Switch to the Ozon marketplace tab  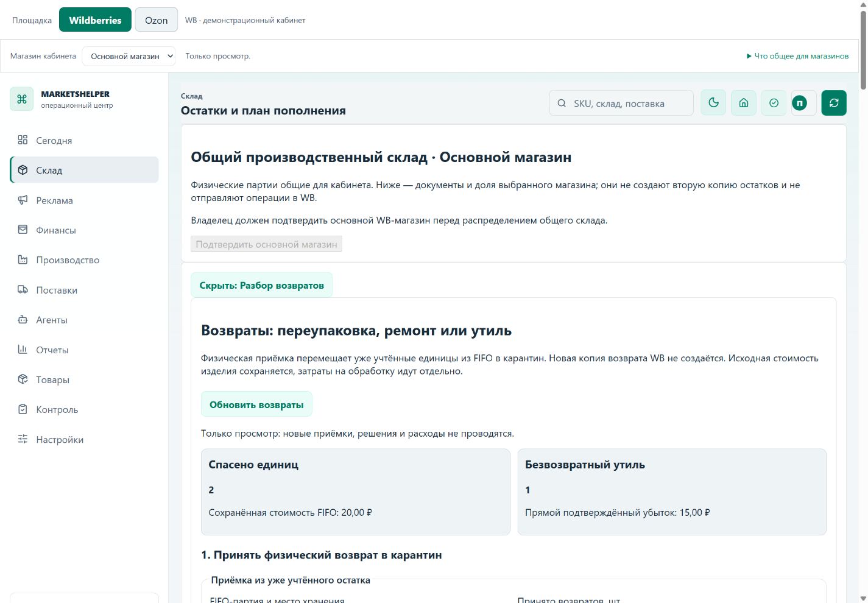tap(156, 19)
